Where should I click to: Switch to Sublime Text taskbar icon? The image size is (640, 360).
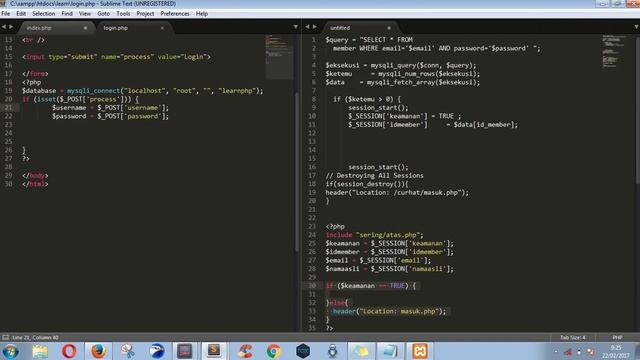pos(214,351)
